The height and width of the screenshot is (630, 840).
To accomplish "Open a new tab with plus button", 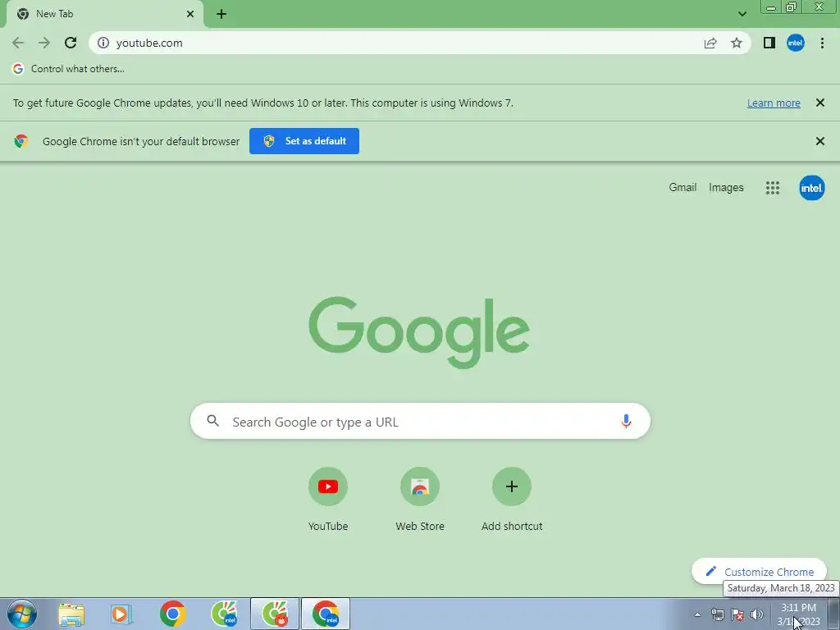I will (x=221, y=14).
